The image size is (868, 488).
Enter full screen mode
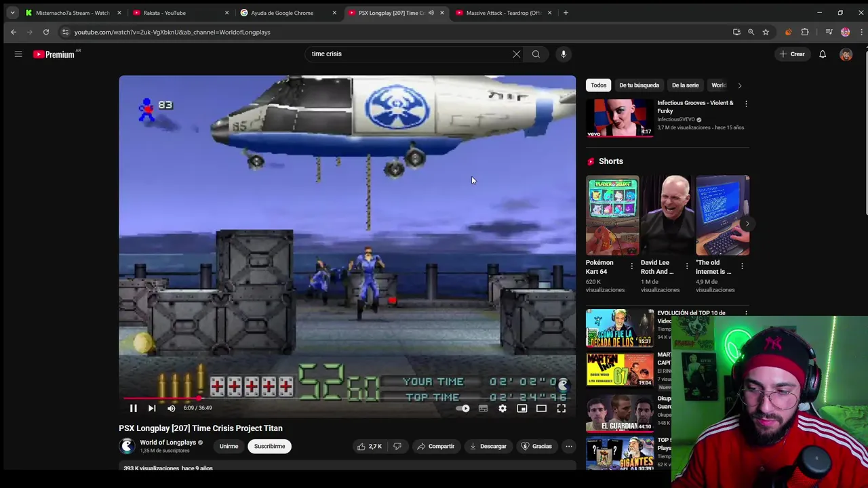(x=561, y=408)
